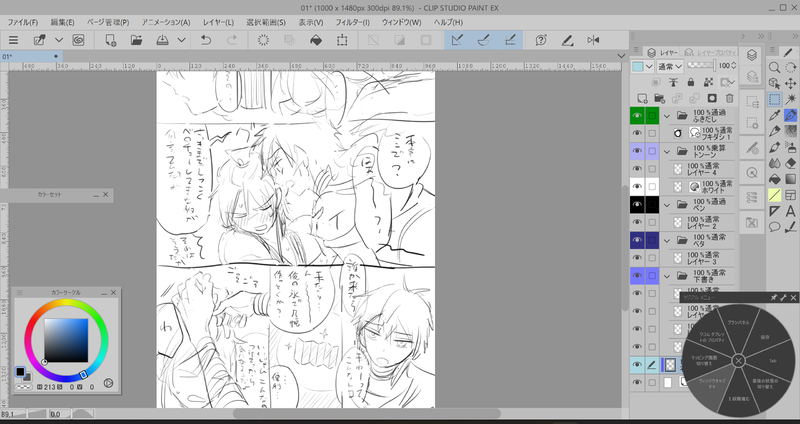
Task: Click the color square picker in color wheel
Action: click(66, 340)
